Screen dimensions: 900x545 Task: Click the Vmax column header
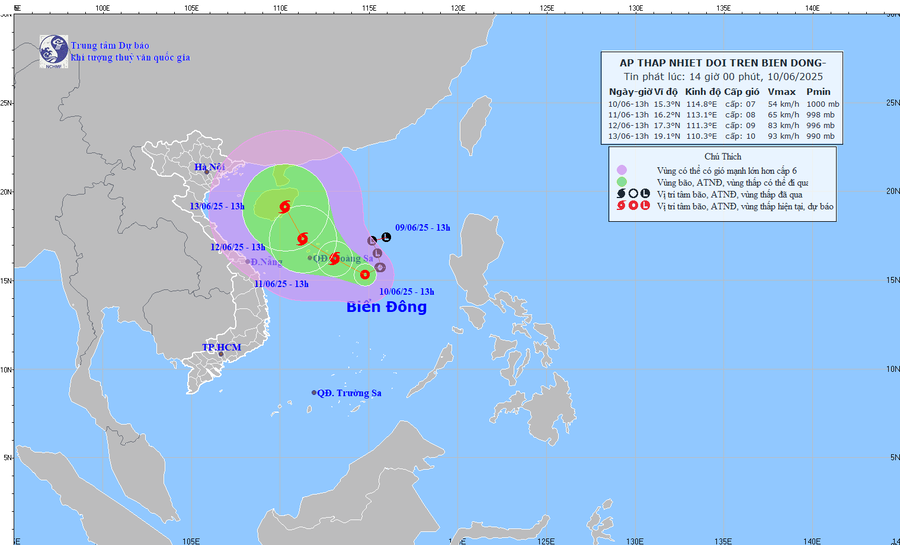[781, 91]
